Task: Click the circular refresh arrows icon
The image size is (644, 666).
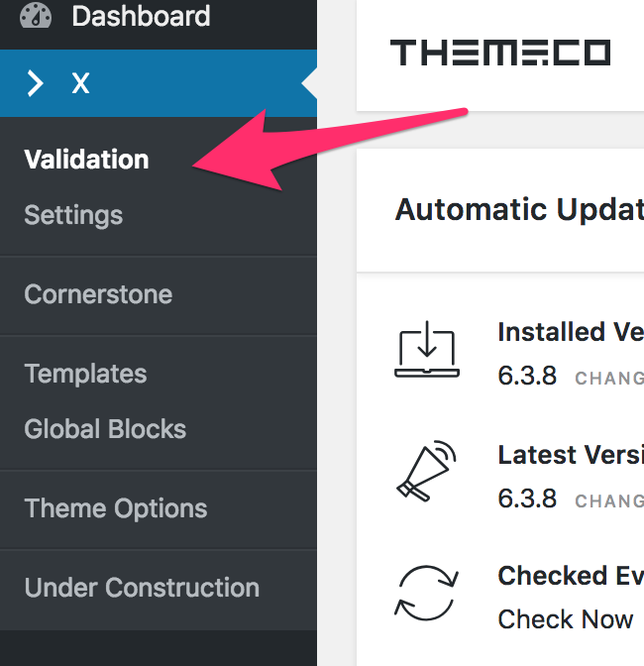Action: pos(424,593)
